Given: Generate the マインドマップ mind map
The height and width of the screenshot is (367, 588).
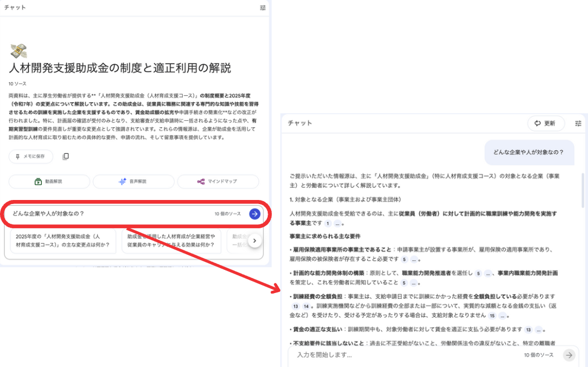Looking at the screenshot, I should 218,181.
